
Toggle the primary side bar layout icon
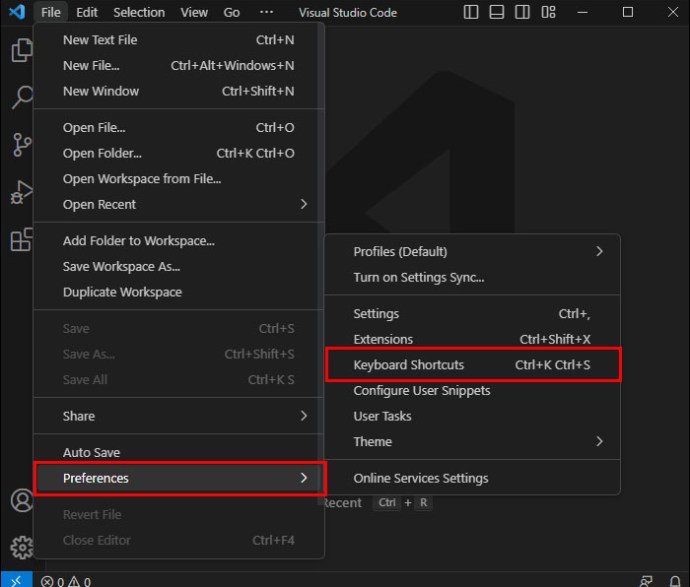tap(471, 12)
